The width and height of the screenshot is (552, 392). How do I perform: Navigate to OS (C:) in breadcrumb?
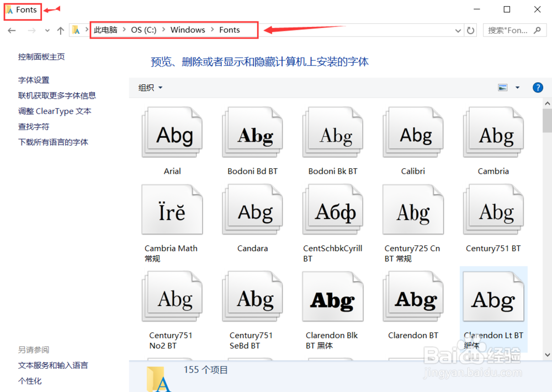pyautogui.click(x=144, y=30)
